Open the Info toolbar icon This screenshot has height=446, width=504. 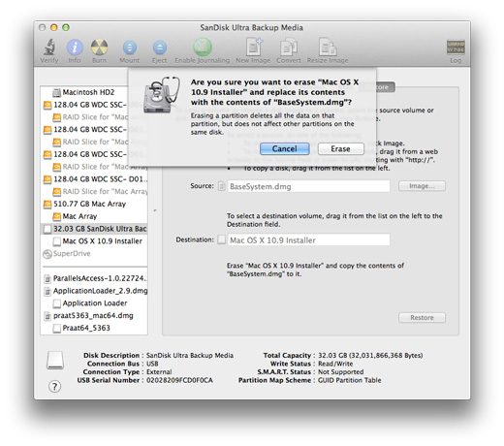point(75,48)
